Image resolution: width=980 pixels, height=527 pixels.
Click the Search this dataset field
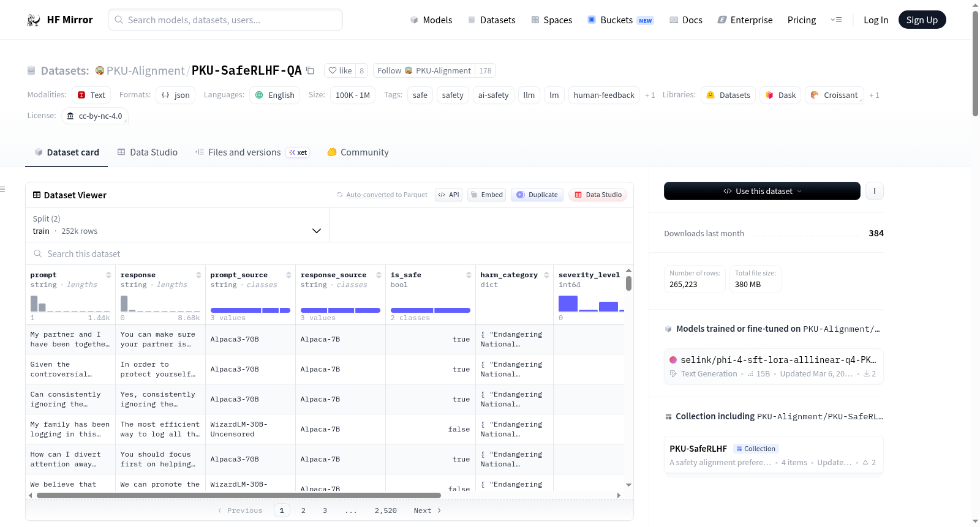coord(330,253)
